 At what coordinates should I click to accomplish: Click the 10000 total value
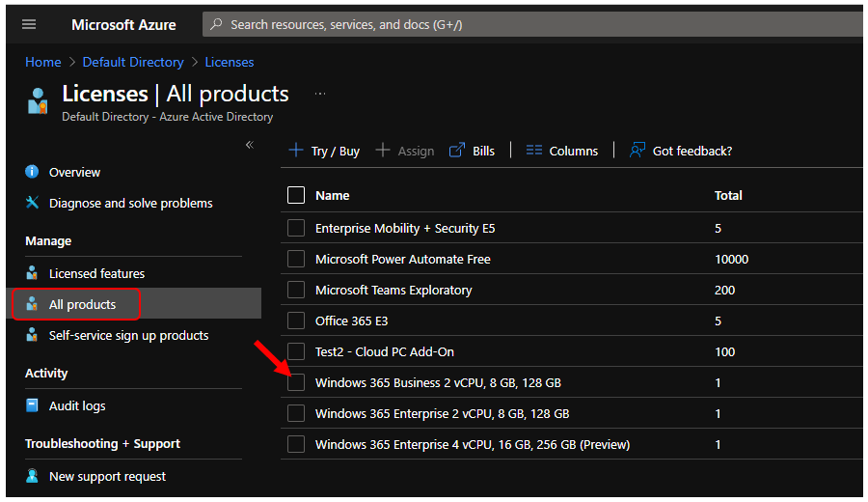pyautogui.click(x=731, y=259)
